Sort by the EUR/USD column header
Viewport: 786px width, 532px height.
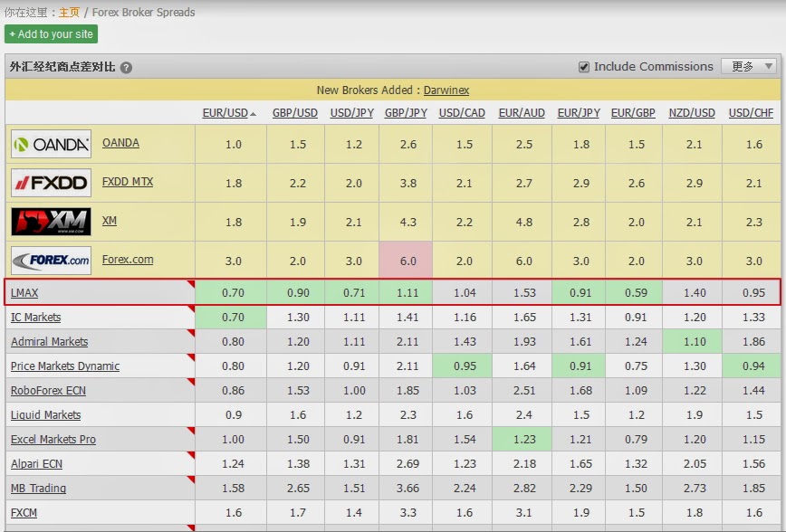pyautogui.click(x=225, y=113)
